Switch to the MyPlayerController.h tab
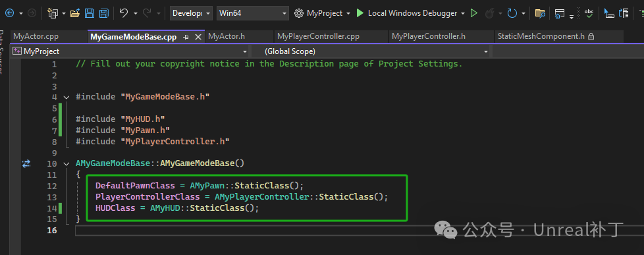 click(429, 36)
